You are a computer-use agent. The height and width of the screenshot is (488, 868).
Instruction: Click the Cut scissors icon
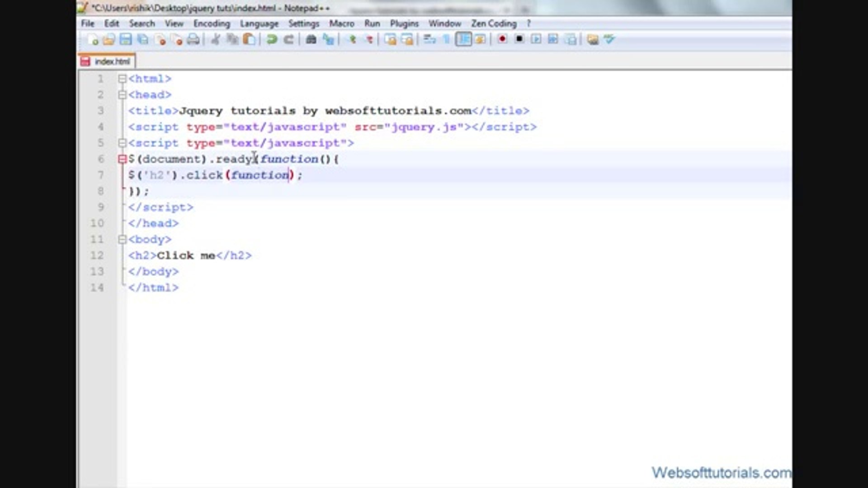point(216,40)
